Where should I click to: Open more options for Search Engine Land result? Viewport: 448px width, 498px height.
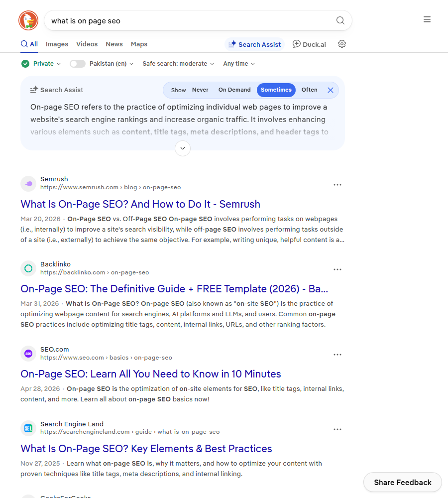337,429
